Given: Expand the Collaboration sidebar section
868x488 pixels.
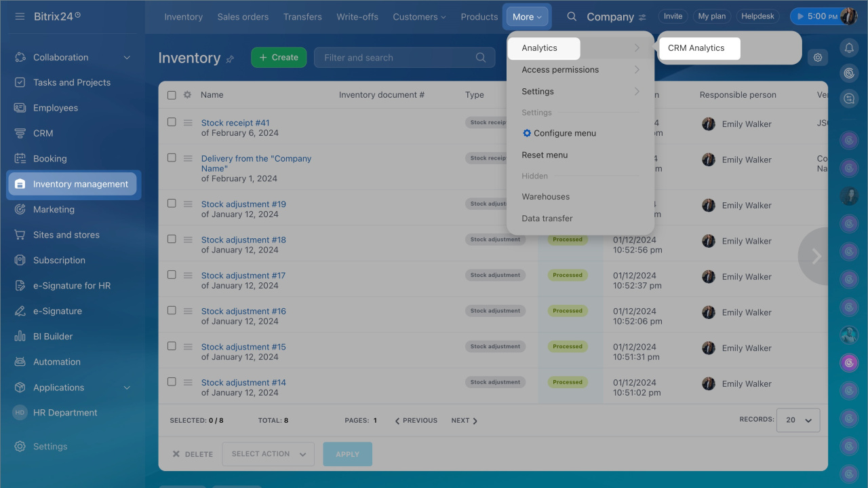Looking at the screenshot, I should coord(127,58).
